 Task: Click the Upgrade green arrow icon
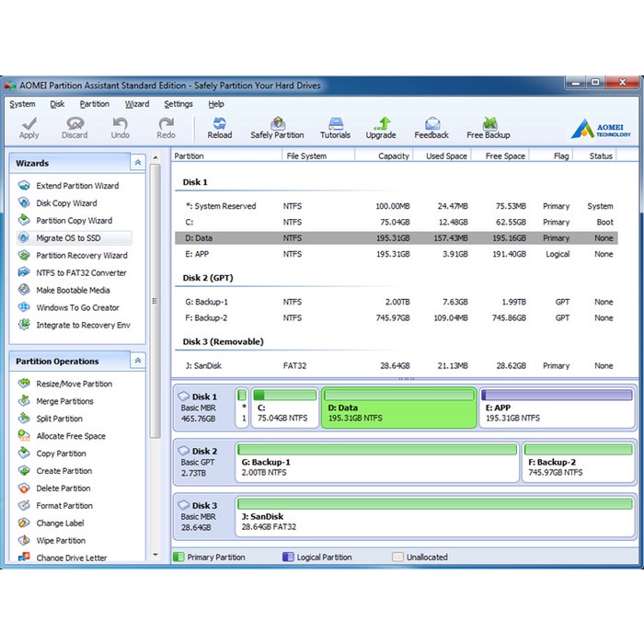coord(382,123)
